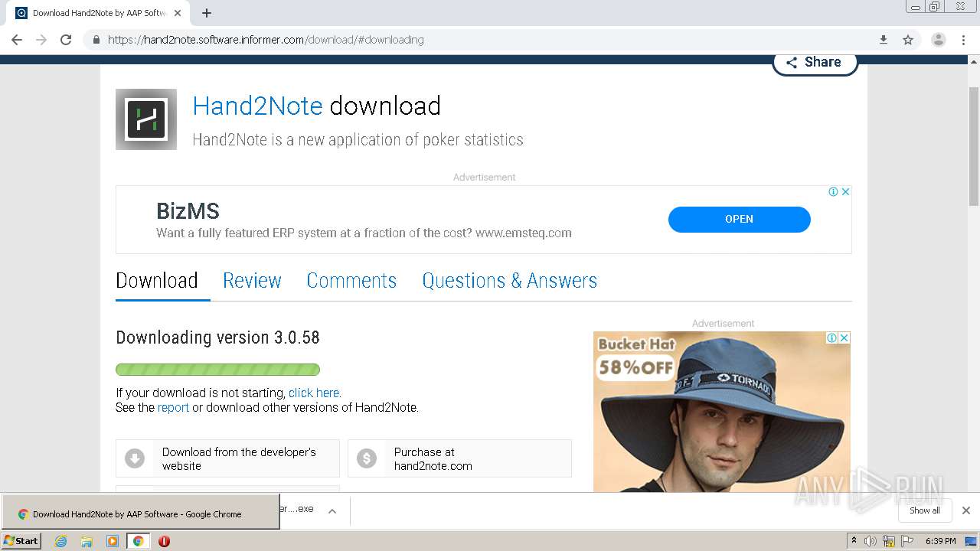The image size is (980, 551).
Task: Bookmark this page with star icon
Action: click(x=908, y=40)
